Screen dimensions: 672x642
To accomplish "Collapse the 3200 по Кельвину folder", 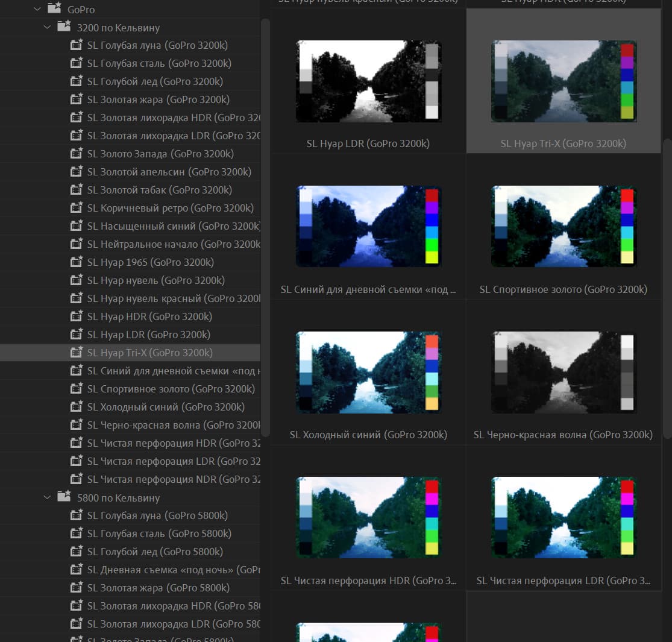I will [47, 27].
